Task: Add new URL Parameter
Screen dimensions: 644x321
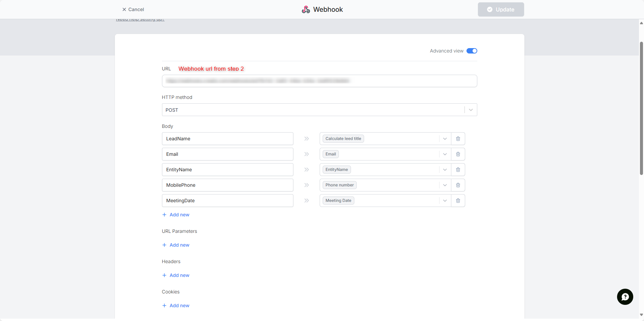Action: pyautogui.click(x=176, y=245)
